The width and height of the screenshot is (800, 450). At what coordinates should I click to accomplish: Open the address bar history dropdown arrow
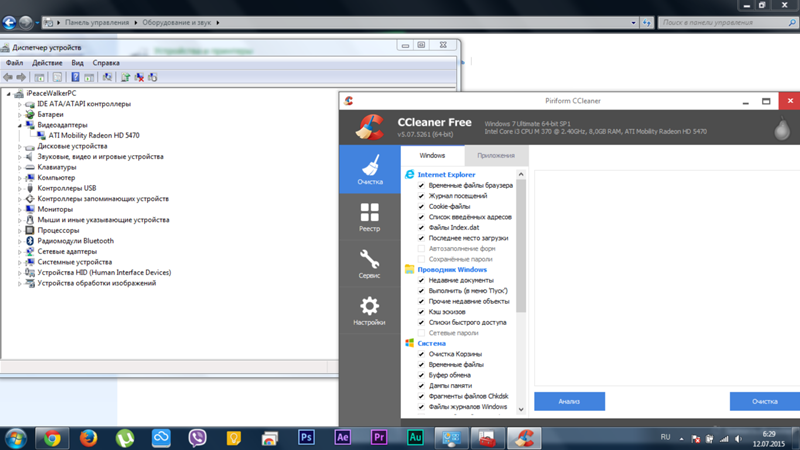pyautogui.click(x=633, y=22)
